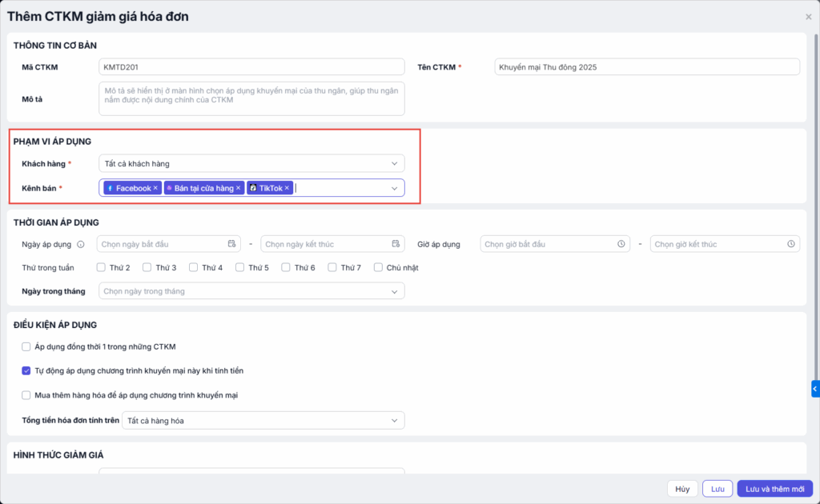
Task: Remove the TikTok channel tag
Action: pos(287,188)
